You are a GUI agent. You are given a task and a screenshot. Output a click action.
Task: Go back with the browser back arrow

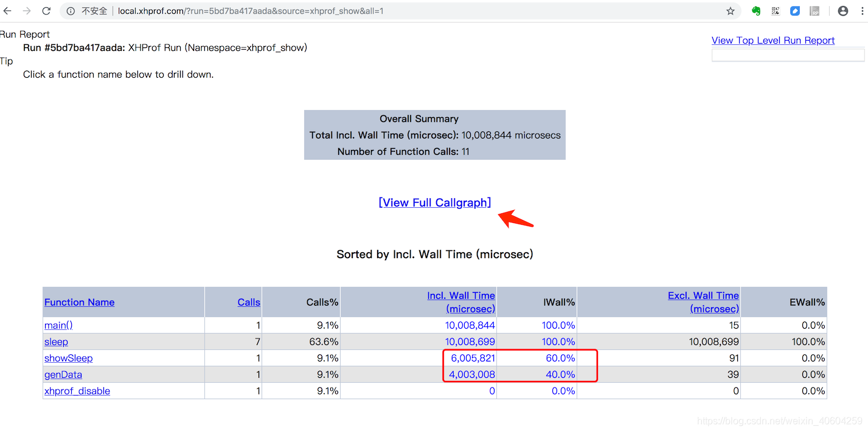coord(7,11)
